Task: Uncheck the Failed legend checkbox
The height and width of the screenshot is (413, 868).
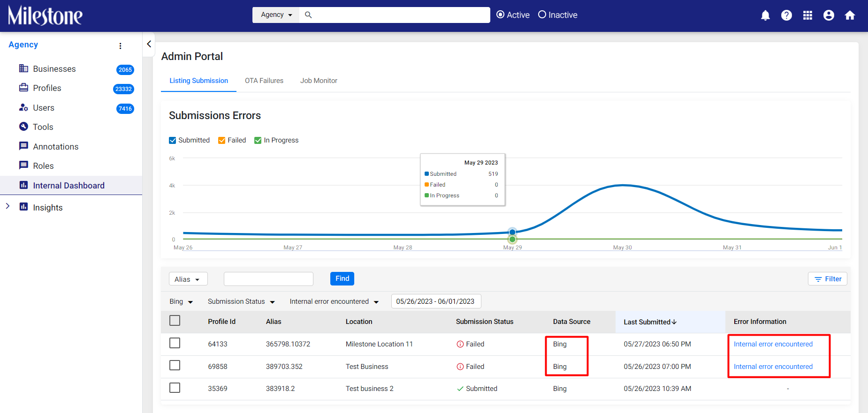Action: click(221, 140)
